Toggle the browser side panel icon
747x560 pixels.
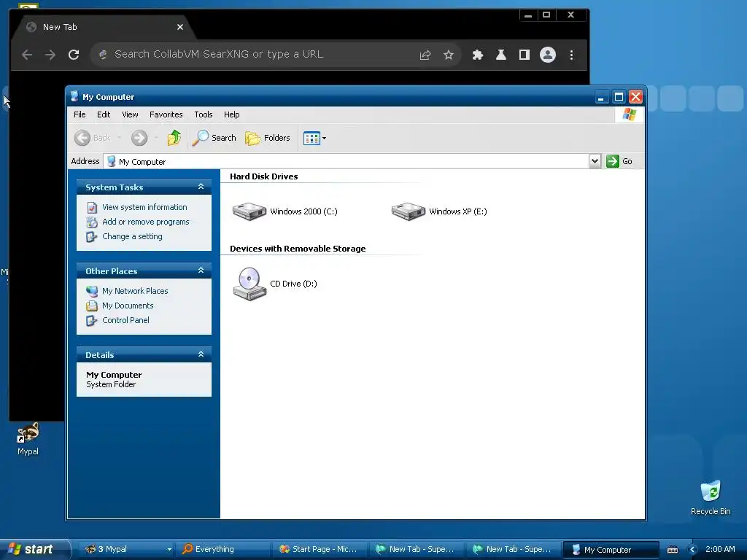click(x=524, y=55)
